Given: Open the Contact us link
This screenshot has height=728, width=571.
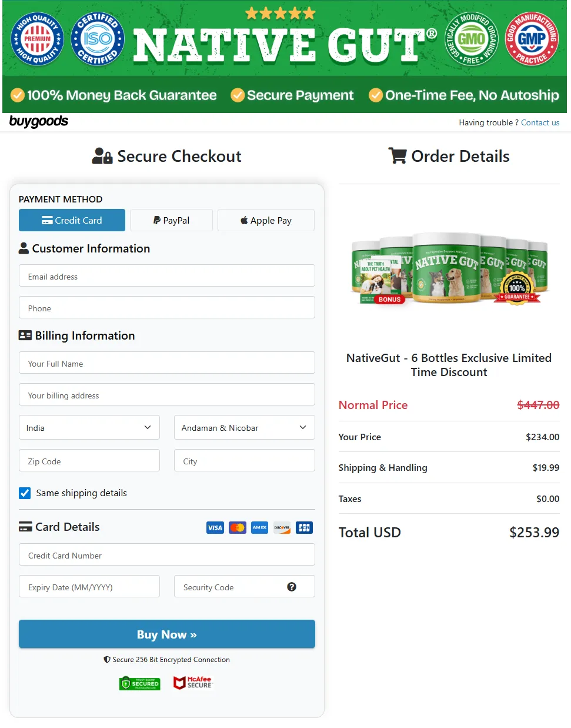Looking at the screenshot, I should pyautogui.click(x=540, y=122).
